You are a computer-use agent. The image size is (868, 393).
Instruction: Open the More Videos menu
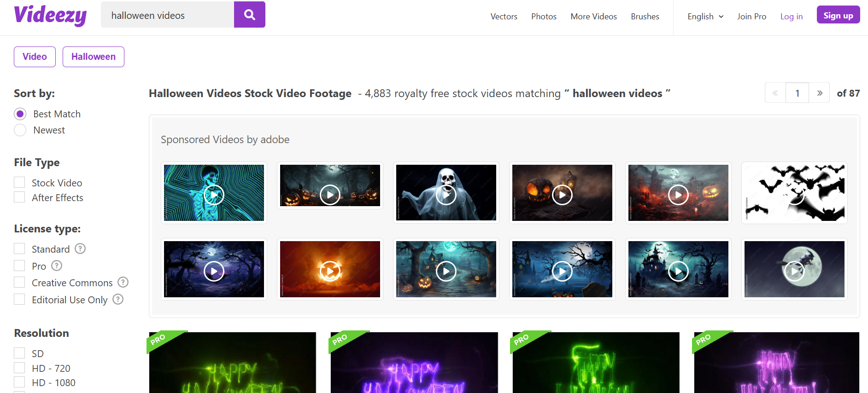(x=593, y=17)
